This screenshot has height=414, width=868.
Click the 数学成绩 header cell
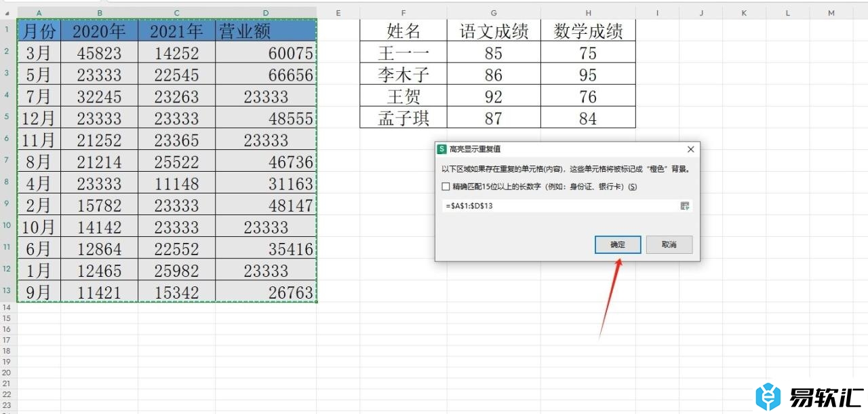click(588, 31)
